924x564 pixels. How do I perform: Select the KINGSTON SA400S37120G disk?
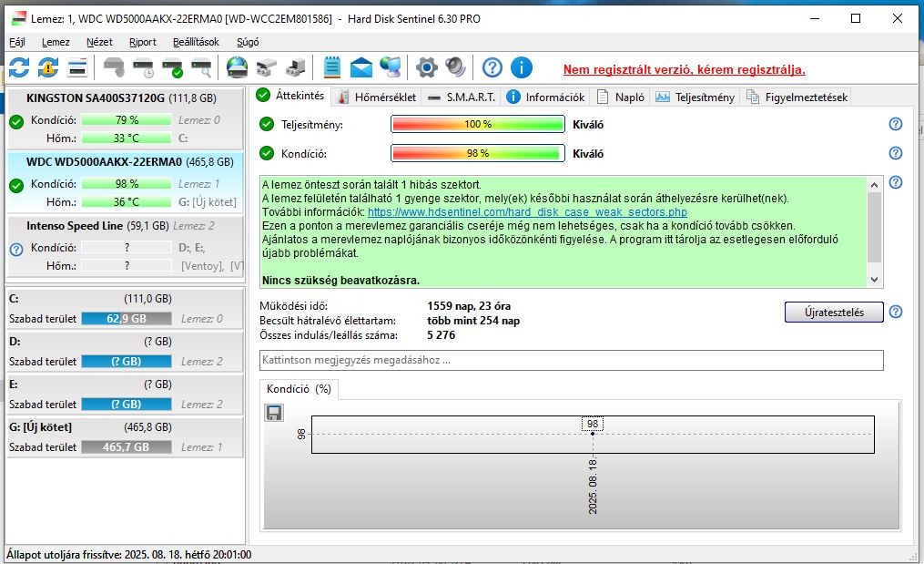click(125, 118)
